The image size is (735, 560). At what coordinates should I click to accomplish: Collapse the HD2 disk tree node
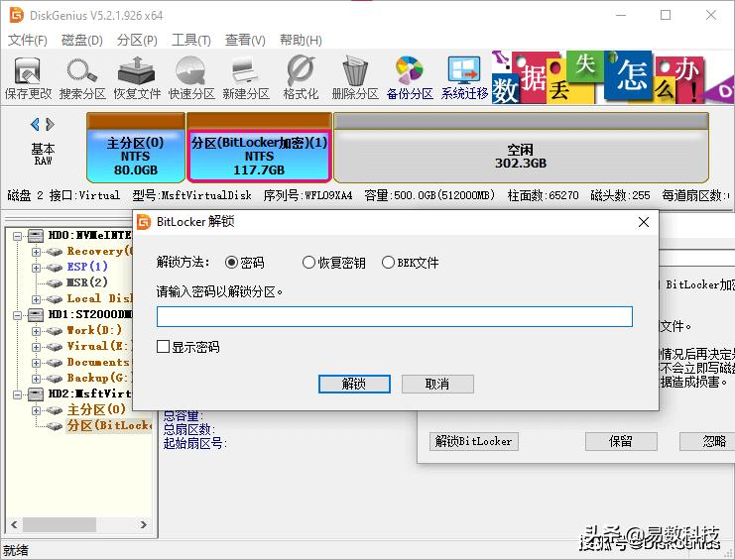(x=17, y=394)
